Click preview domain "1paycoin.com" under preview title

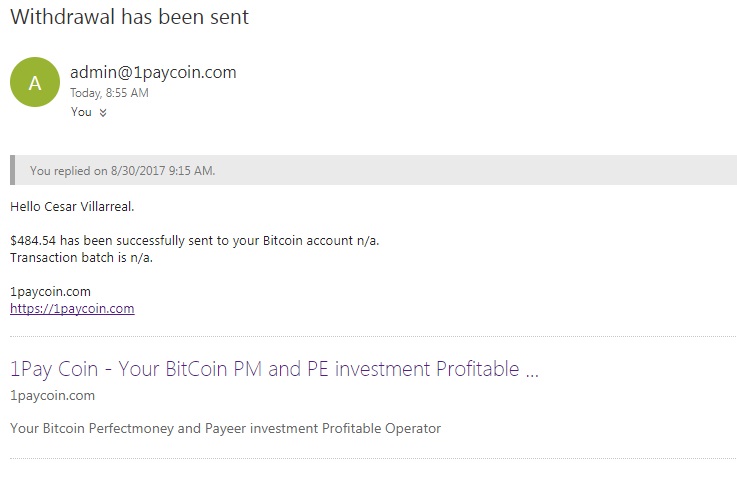[x=52, y=396]
